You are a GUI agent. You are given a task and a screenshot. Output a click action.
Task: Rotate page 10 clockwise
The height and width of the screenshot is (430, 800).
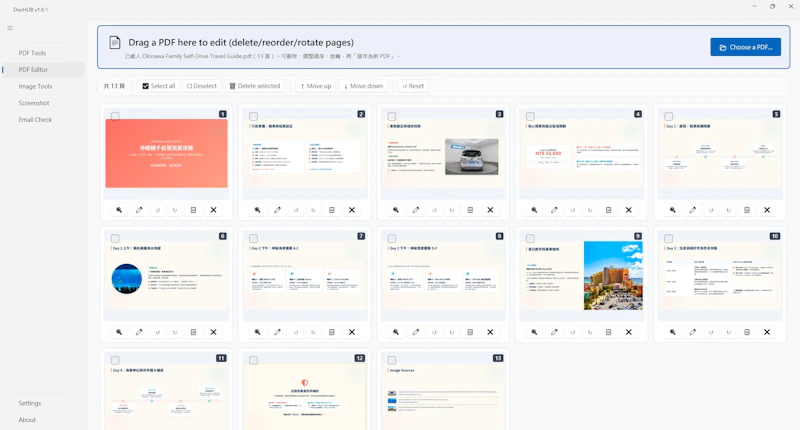point(729,332)
